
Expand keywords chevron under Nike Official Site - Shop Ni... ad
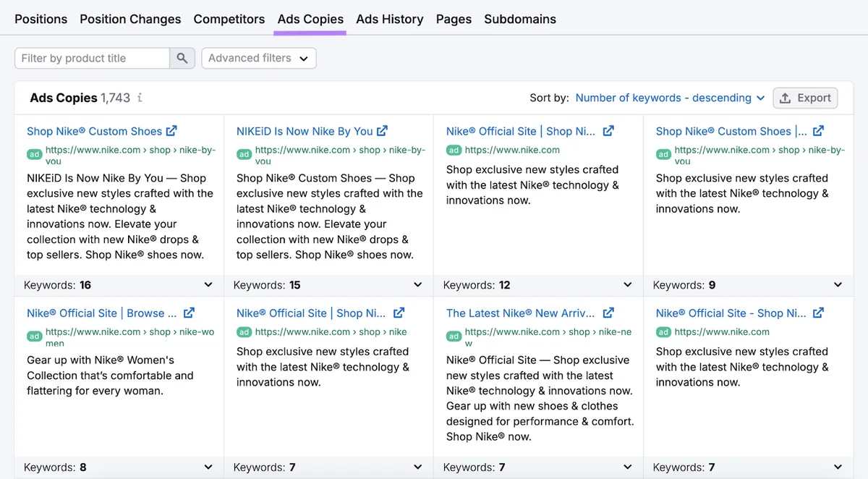coord(838,467)
